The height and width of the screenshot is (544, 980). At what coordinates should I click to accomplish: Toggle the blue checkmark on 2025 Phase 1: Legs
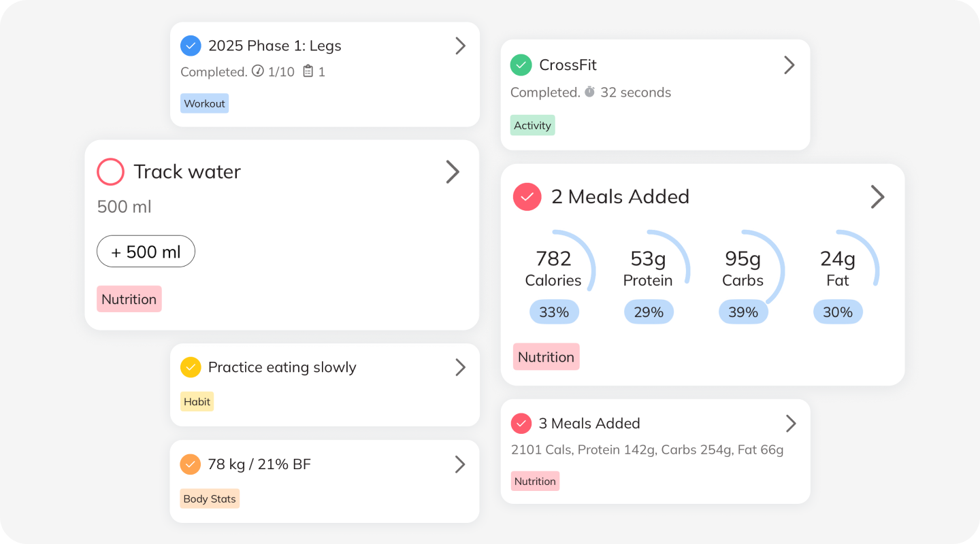coord(191,46)
